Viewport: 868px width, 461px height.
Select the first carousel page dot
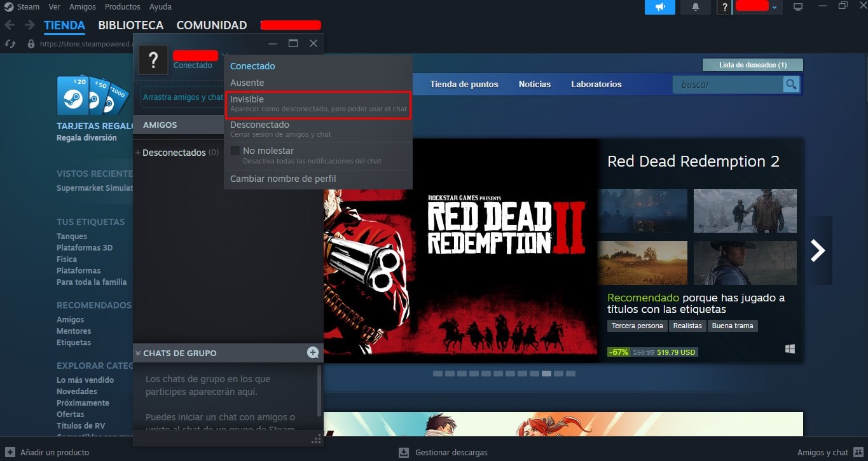437,373
